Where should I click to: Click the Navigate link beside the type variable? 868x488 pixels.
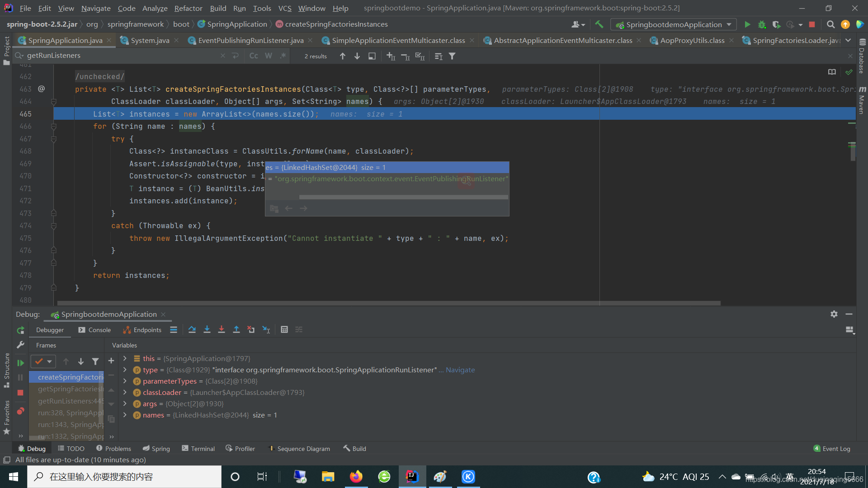tap(460, 370)
